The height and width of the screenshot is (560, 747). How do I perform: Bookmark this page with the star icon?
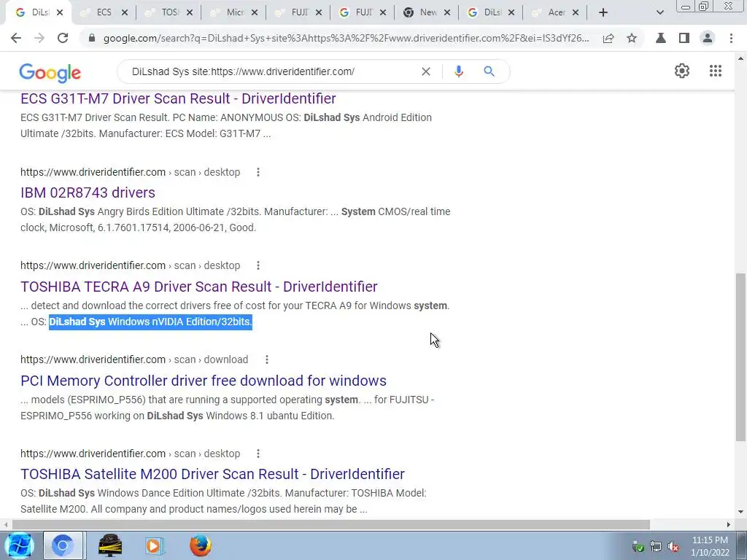pos(632,38)
